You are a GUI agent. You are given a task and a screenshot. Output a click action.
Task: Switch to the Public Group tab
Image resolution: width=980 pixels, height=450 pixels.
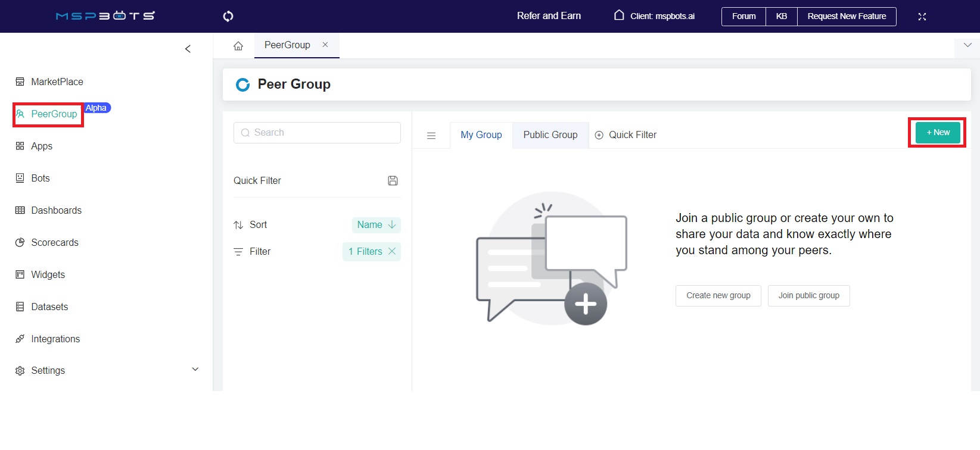click(550, 135)
